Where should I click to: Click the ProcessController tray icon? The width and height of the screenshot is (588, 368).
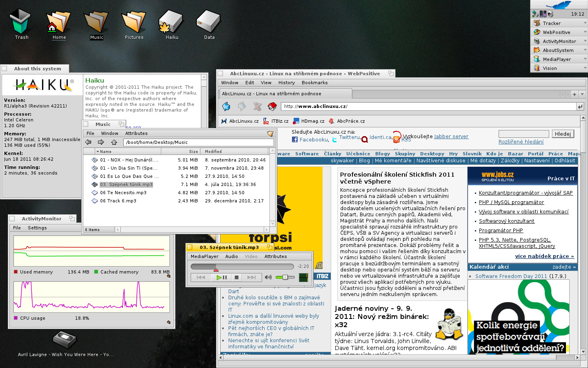pyautogui.click(x=543, y=14)
